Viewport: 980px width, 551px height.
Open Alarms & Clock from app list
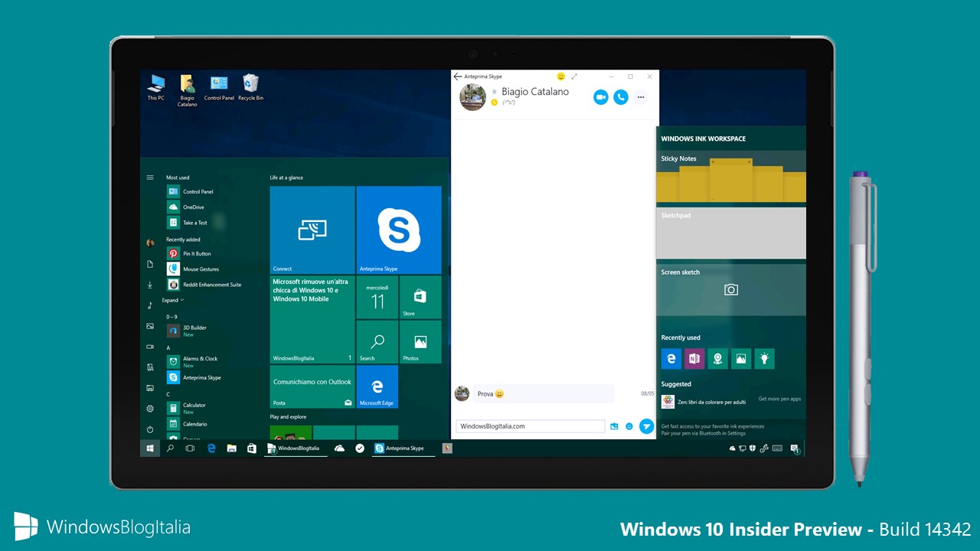pos(192,361)
